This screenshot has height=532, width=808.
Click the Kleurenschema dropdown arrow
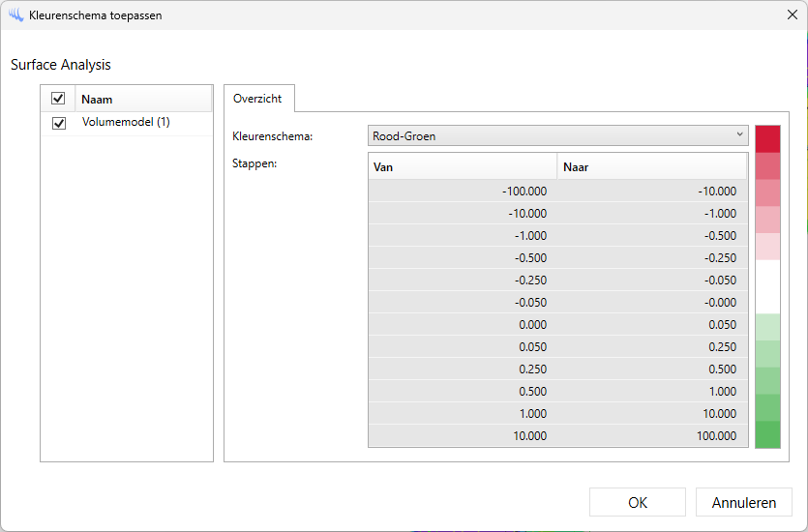pos(739,135)
